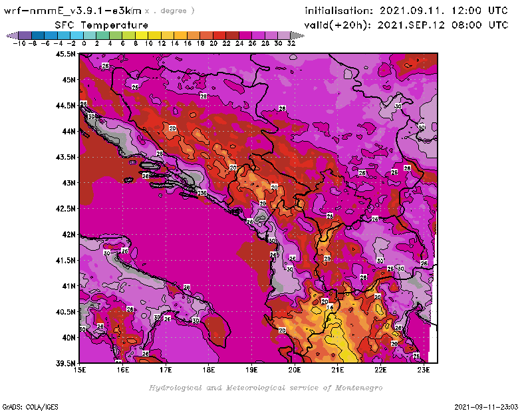Click the '45.5N' latitude axis label

[x=65, y=54]
